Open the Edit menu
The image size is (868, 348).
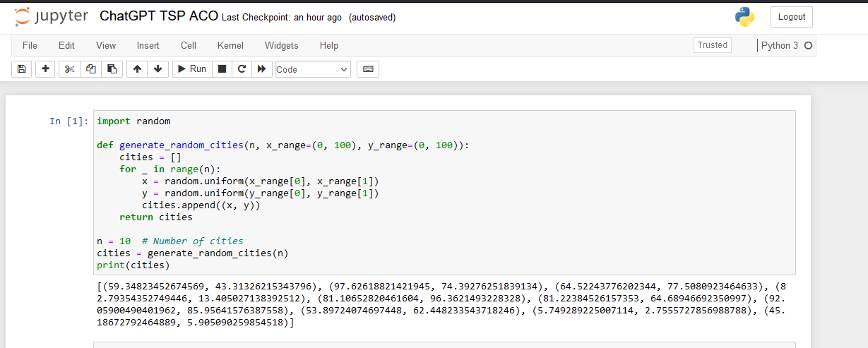pos(66,45)
